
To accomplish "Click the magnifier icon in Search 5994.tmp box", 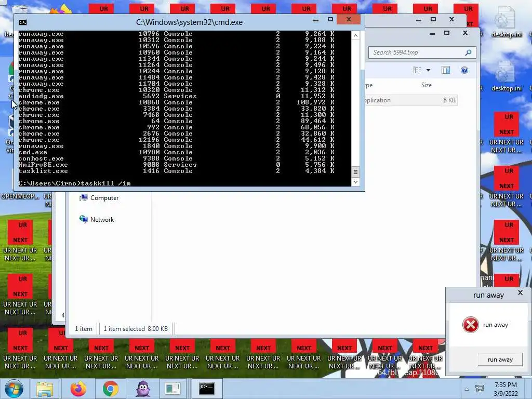I will (468, 52).
